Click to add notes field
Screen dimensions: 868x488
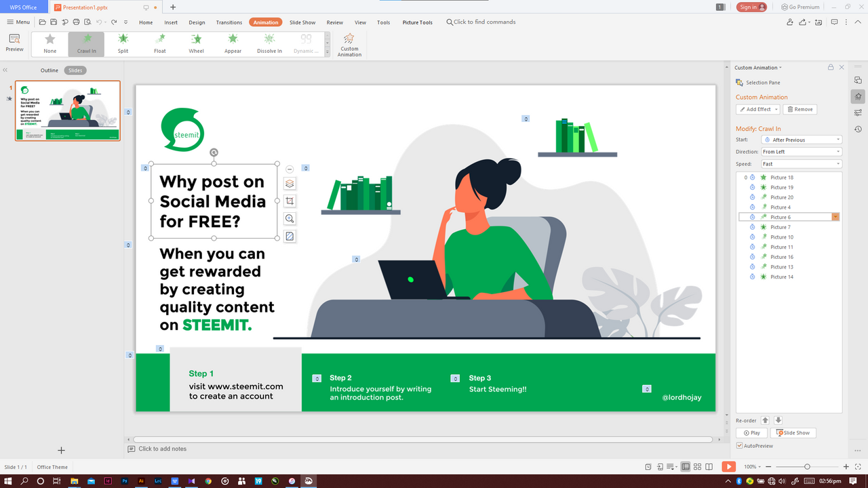pos(162,449)
